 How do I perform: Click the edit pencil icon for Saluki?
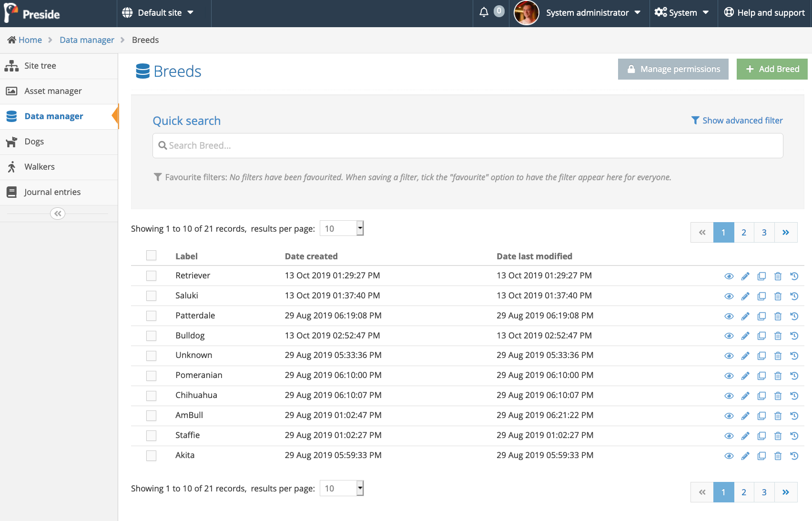pyautogui.click(x=745, y=296)
